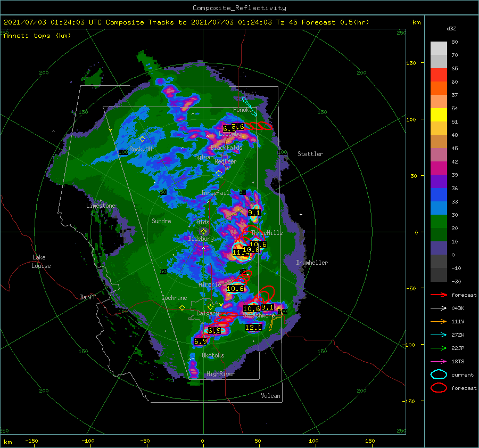Pick the slate 10 dBZ color swatch

(439, 248)
